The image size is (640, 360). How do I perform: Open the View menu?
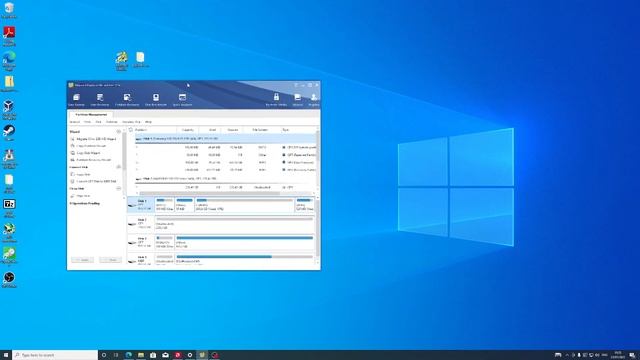coord(87,122)
